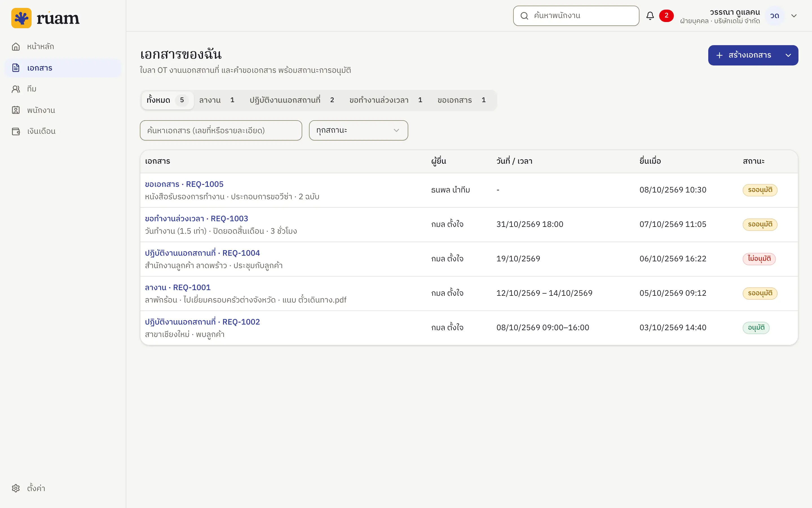Click the ผู้ยื่น column header

(438, 161)
